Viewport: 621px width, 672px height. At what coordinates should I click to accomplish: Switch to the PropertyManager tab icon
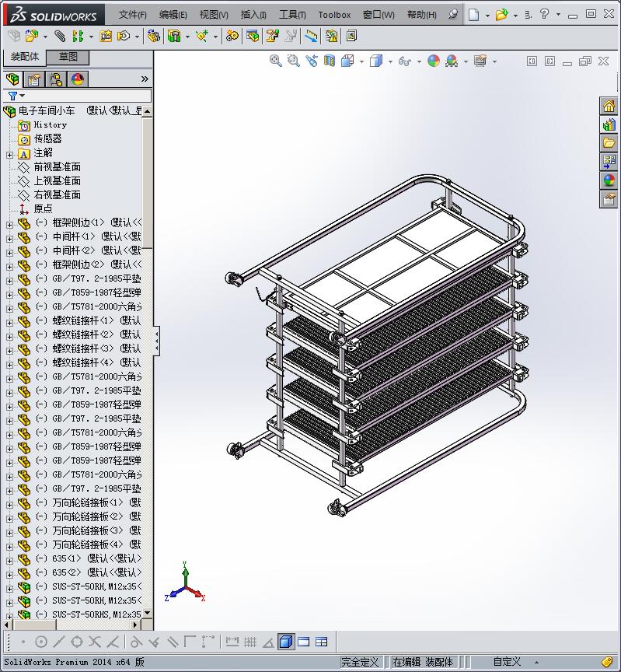click(34, 79)
